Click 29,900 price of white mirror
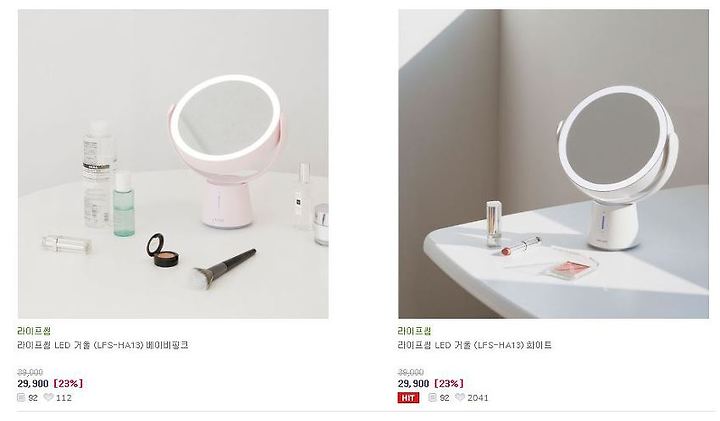This screenshot has height=421, width=720. (x=414, y=383)
